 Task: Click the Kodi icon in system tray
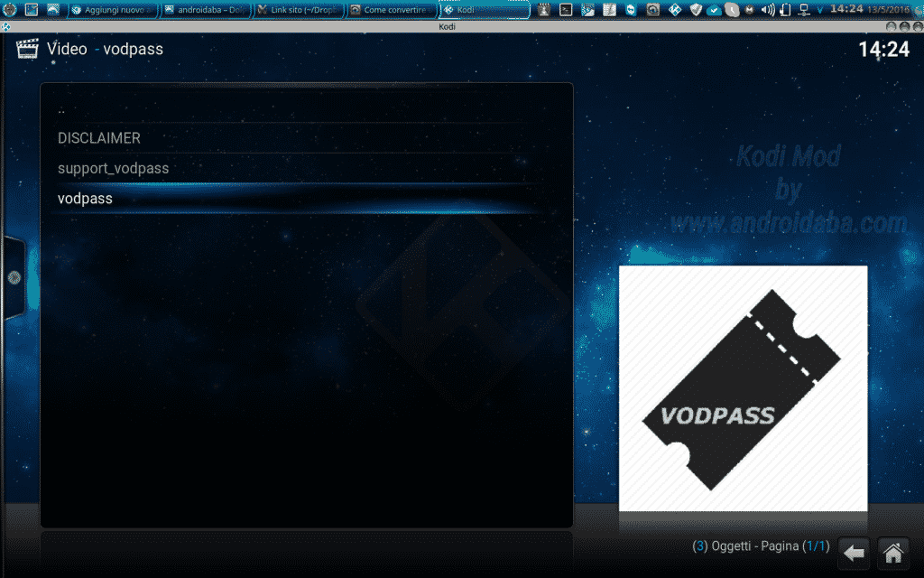tap(675, 9)
